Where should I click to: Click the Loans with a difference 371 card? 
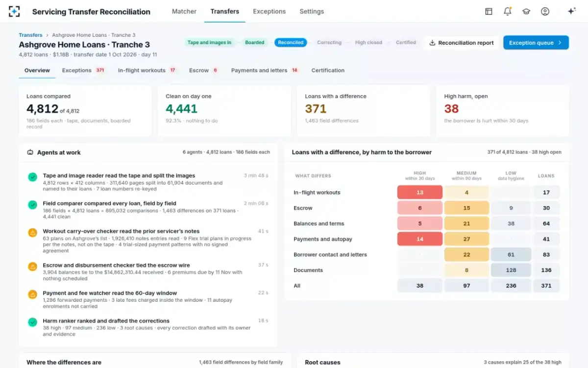pyautogui.click(x=364, y=111)
